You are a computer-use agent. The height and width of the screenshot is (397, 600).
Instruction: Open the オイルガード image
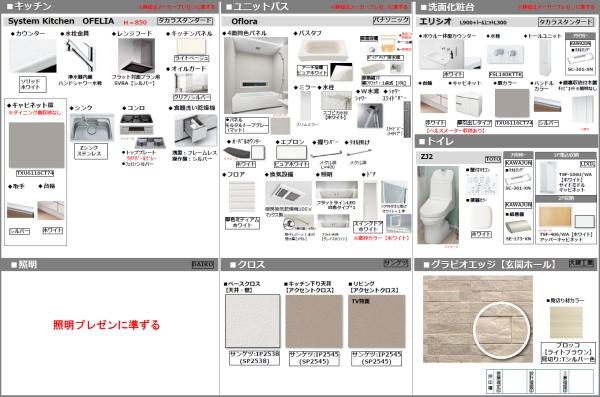coord(191,83)
